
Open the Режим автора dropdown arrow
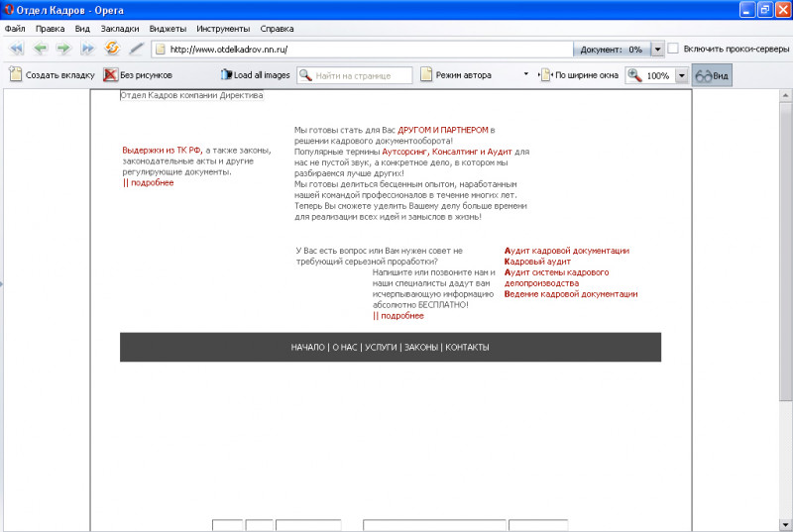click(526, 74)
